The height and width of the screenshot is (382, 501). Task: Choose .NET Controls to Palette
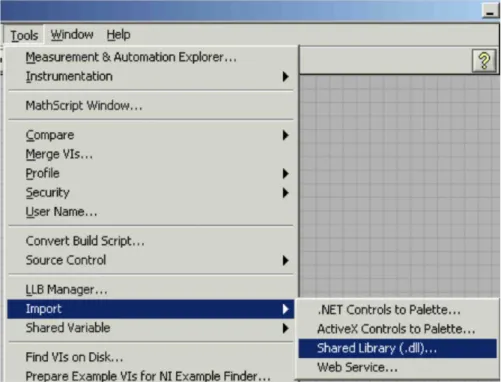tap(397, 310)
